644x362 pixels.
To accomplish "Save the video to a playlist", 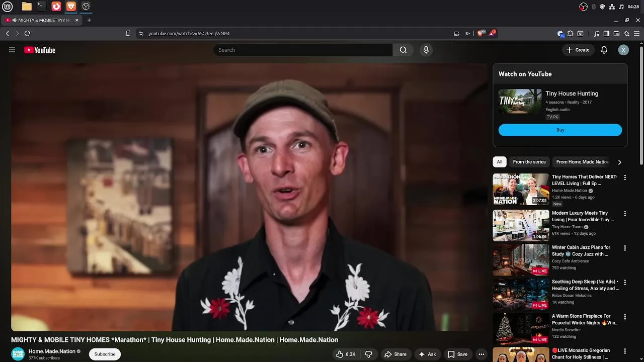I will click(458, 354).
